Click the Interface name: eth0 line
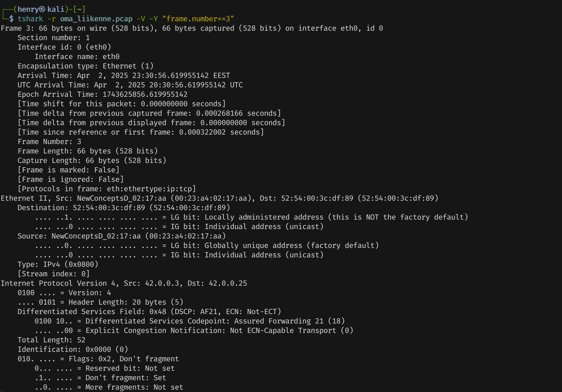 (77, 57)
